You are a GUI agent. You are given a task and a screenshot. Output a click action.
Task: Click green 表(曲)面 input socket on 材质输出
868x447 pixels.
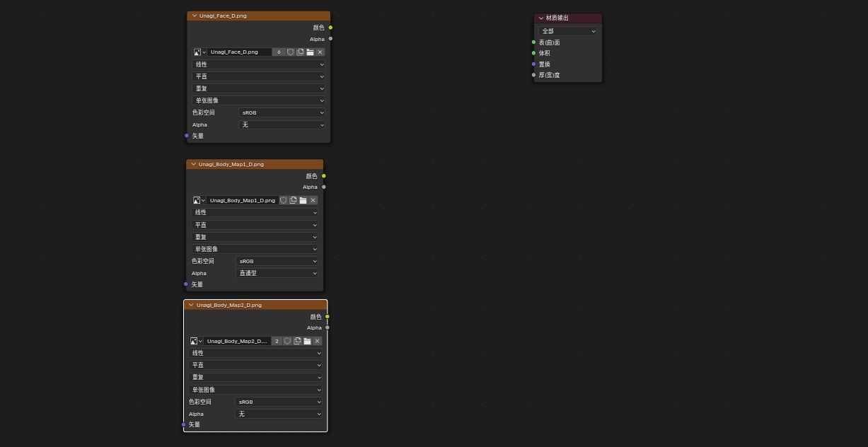click(533, 42)
